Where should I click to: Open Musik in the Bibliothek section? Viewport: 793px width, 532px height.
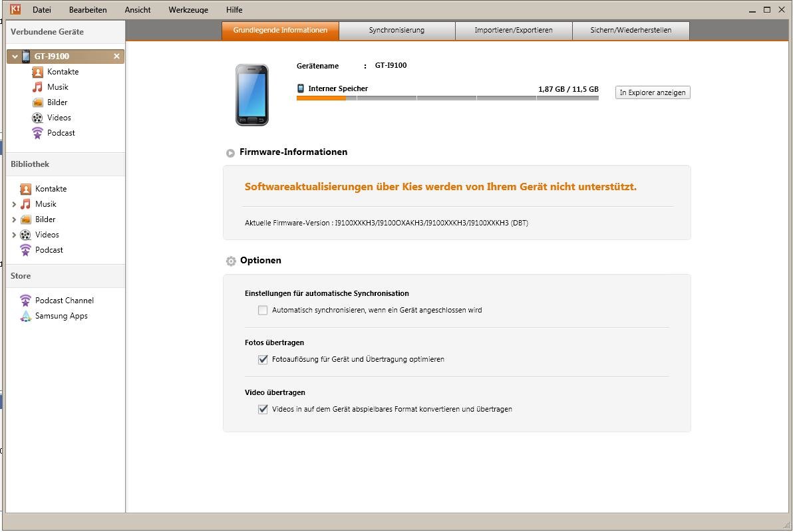pyautogui.click(x=45, y=204)
